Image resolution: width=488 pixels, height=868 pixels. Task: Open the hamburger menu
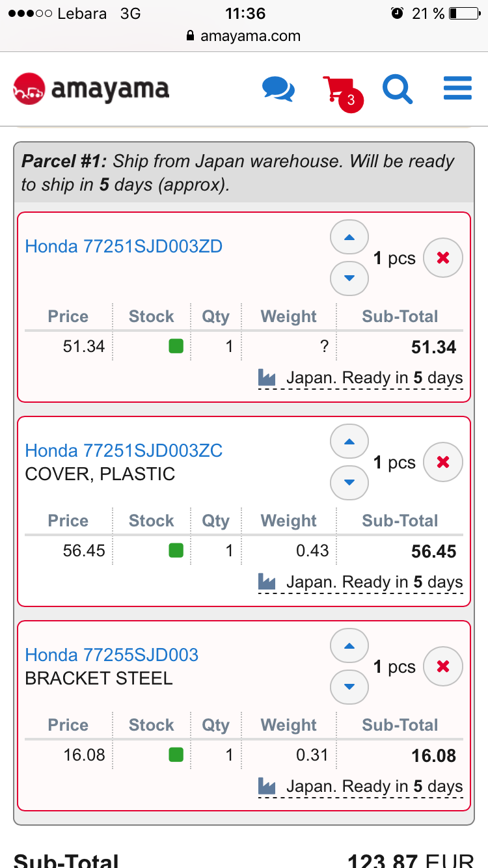(457, 88)
